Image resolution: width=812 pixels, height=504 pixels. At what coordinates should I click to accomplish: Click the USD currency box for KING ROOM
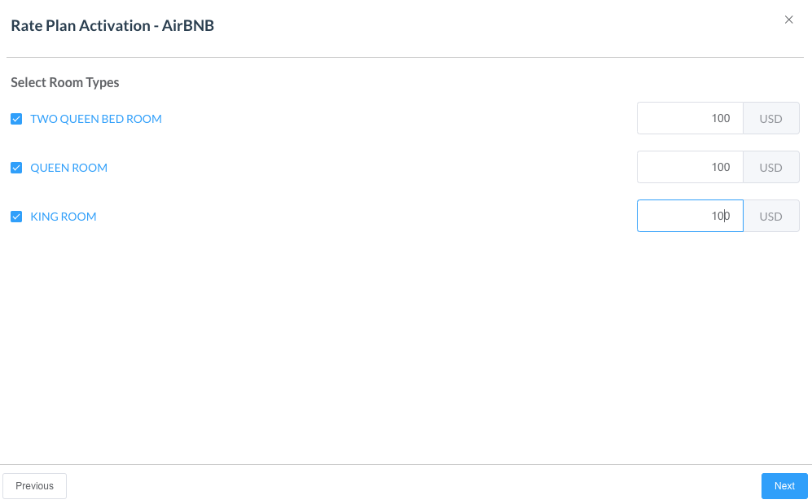[x=770, y=216]
